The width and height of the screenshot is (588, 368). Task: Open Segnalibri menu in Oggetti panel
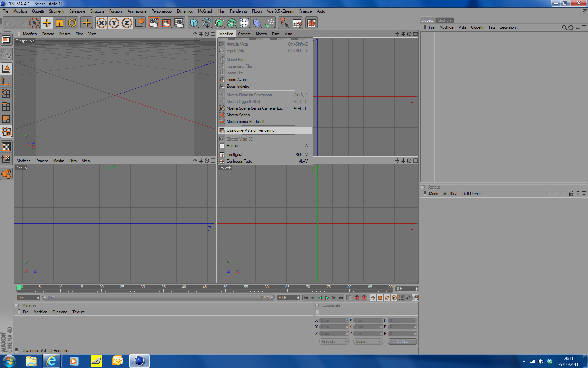[x=507, y=27]
